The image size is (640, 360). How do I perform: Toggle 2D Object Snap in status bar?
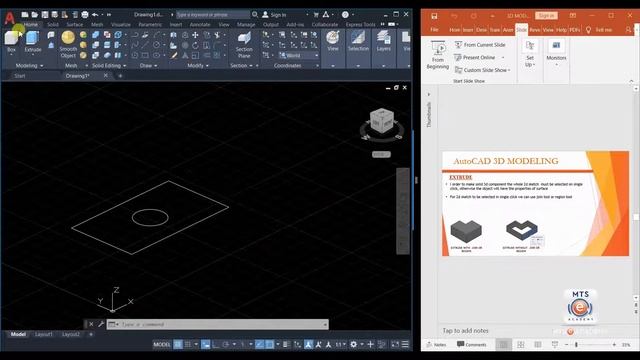[269, 344]
